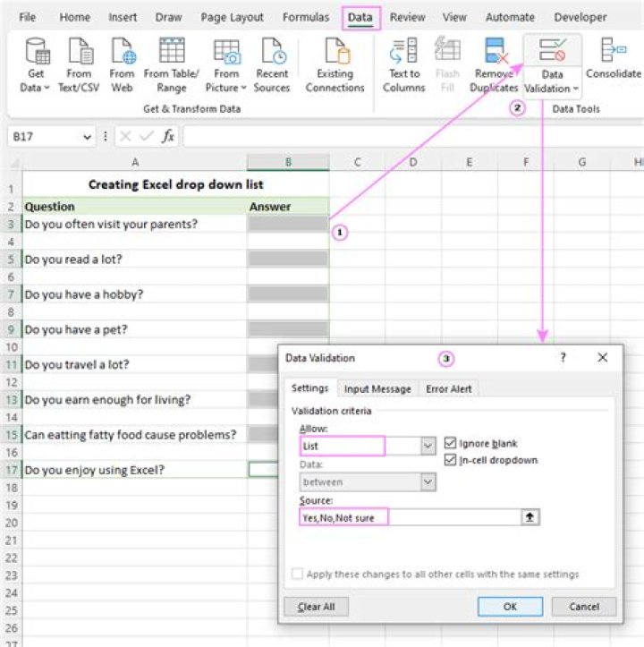The image size is (644, 647).
Task: Toggle the In-cell dropdown checkbox
Action: pos(451,460)
